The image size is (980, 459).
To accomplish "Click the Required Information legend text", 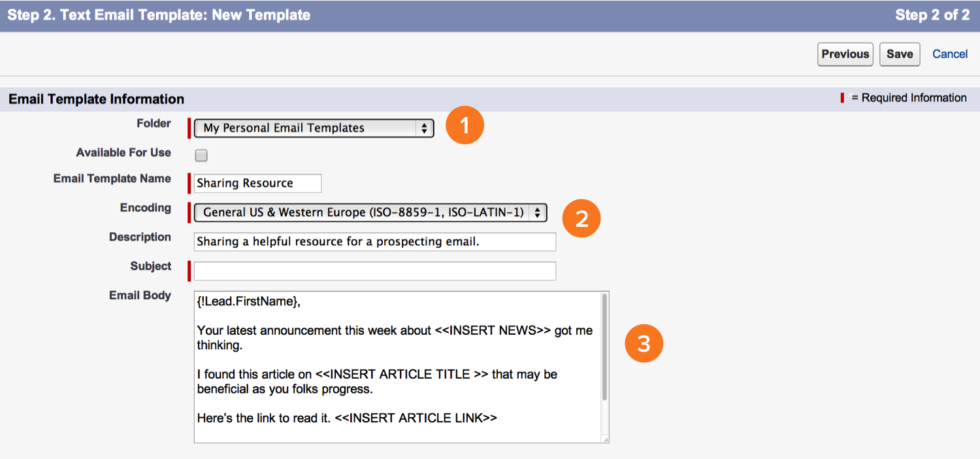I will coord(913,98).
